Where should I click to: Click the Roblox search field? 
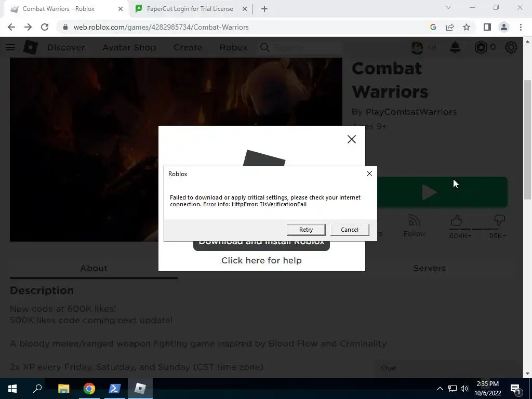301,47
